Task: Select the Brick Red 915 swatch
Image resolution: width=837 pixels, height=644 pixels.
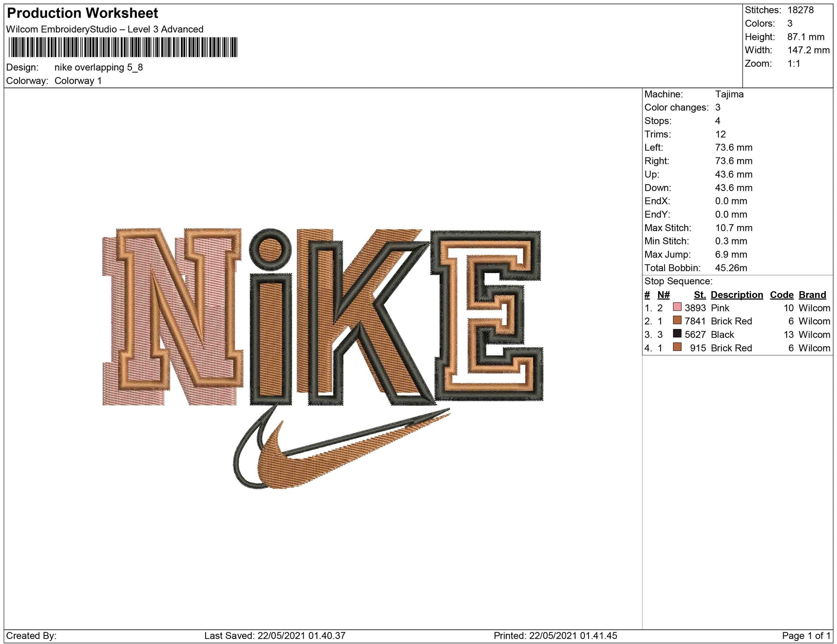Action: [x=677, y=347]
